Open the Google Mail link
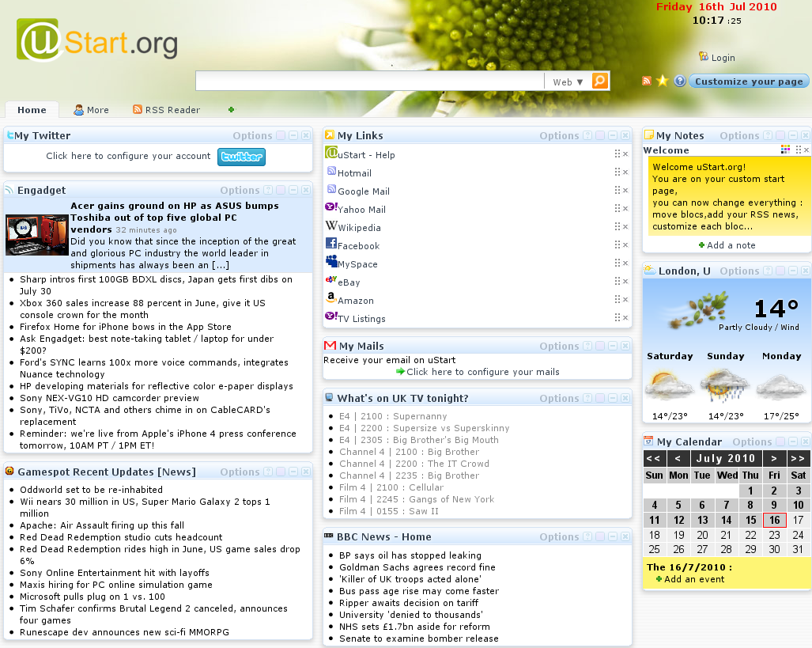 364,191
